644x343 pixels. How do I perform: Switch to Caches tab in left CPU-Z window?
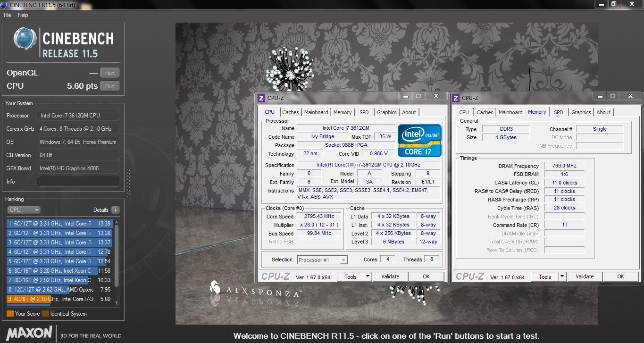(291, 112)
